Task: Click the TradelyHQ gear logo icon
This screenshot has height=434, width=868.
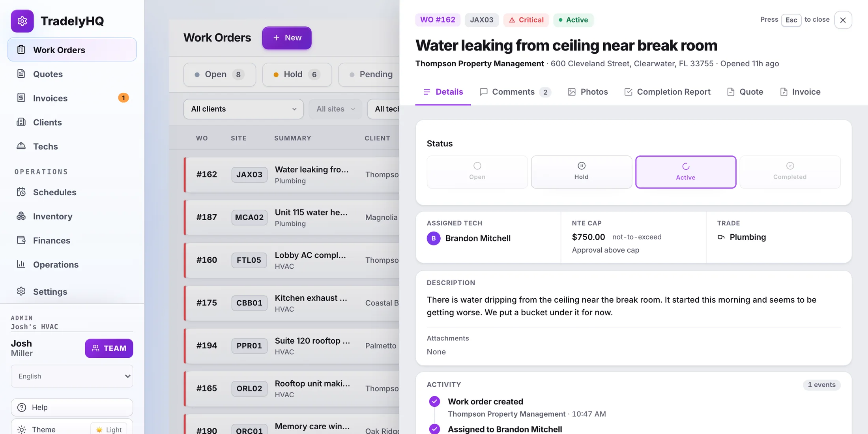Action: (x=22, y=21)
